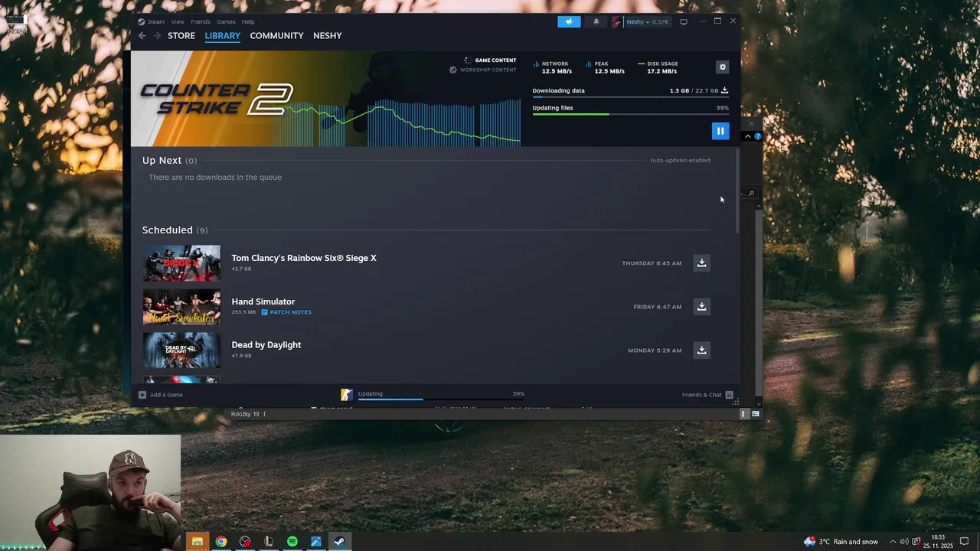This screenshot has height=551, width=980.
Task: Go to the COMMUNITY tab
Action: (276, 36)
